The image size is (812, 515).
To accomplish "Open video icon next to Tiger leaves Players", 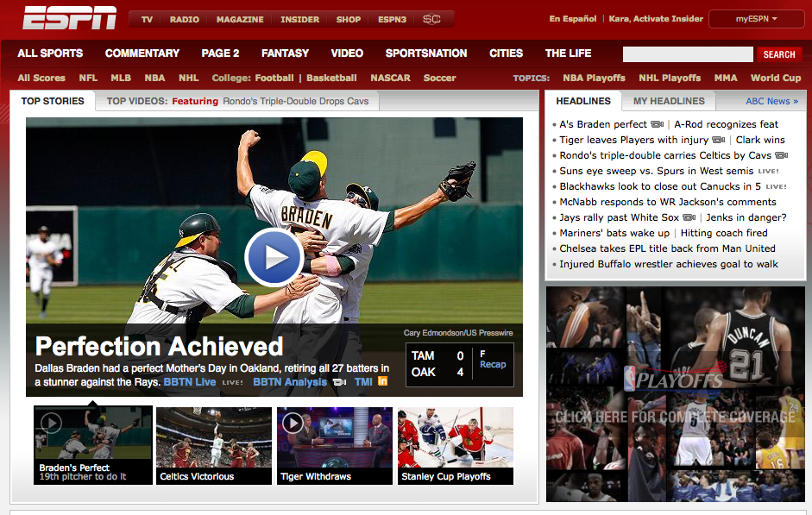I will coord(718,140).
